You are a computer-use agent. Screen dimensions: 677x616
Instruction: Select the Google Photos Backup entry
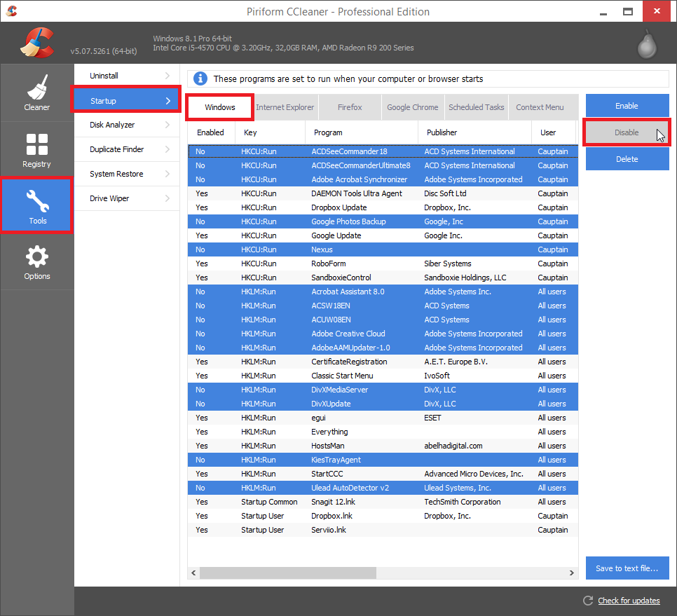click(383, 221)
